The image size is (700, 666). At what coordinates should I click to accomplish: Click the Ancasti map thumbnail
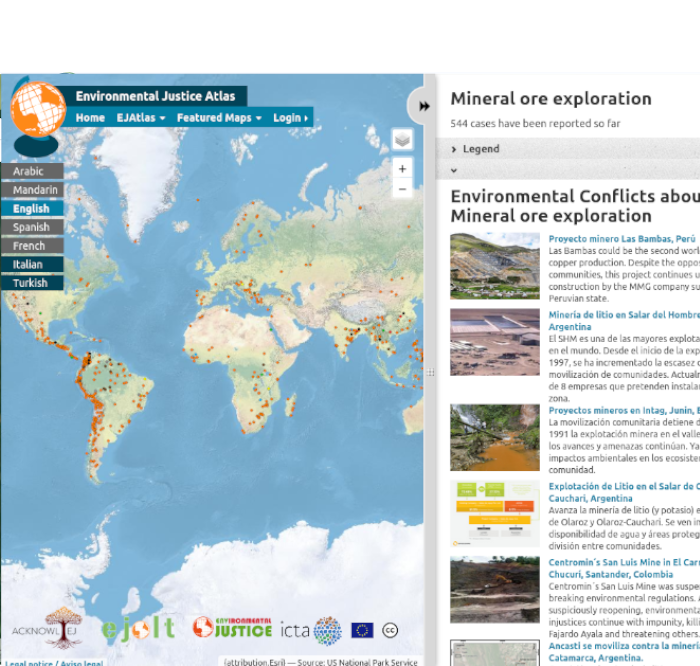(495, 653)
